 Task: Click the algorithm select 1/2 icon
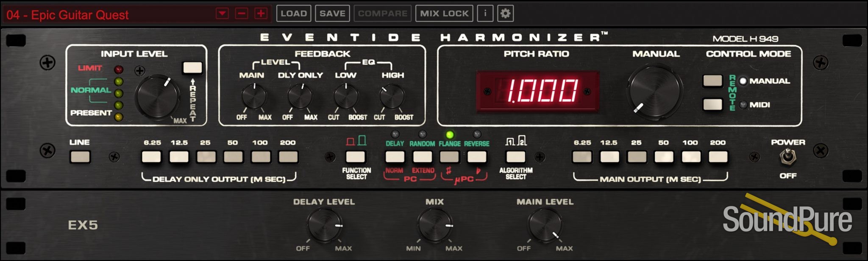coord(516,141)
